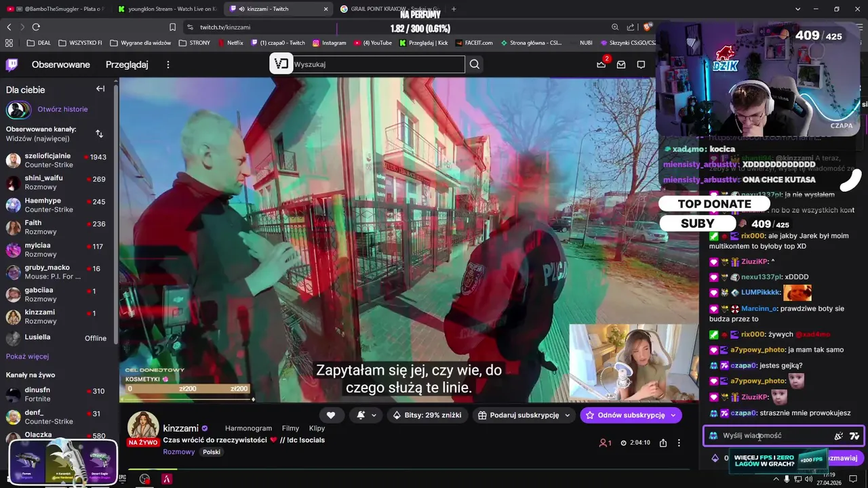The height and width of the screenshot is (488, 868).
Task: Open the Harmonogram channel tab
Action: [248, 428]
